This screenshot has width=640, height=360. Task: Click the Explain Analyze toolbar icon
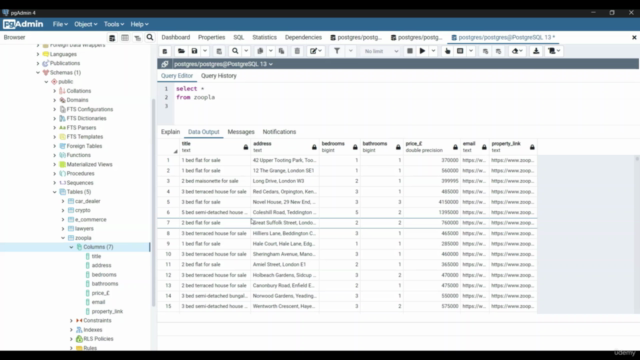[460, 51]
